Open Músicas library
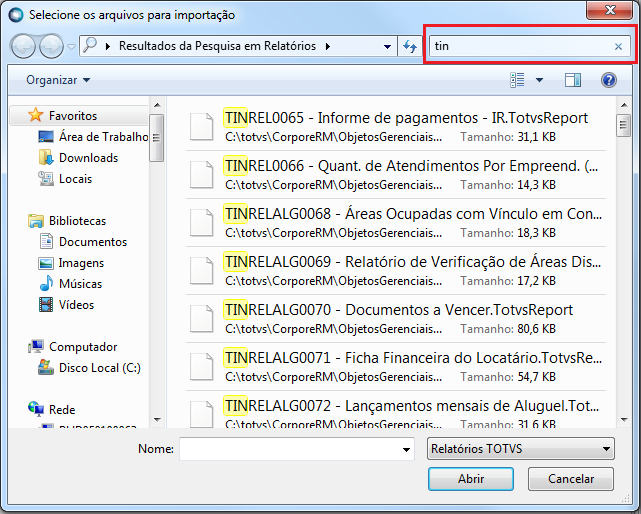641x514 pixels. point(80,284)
